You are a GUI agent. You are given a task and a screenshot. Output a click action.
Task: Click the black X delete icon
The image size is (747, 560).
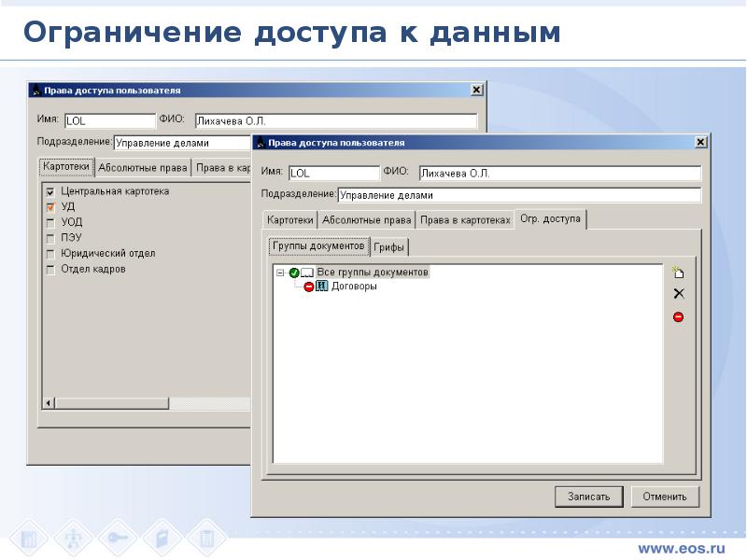[x=679, y=293]
